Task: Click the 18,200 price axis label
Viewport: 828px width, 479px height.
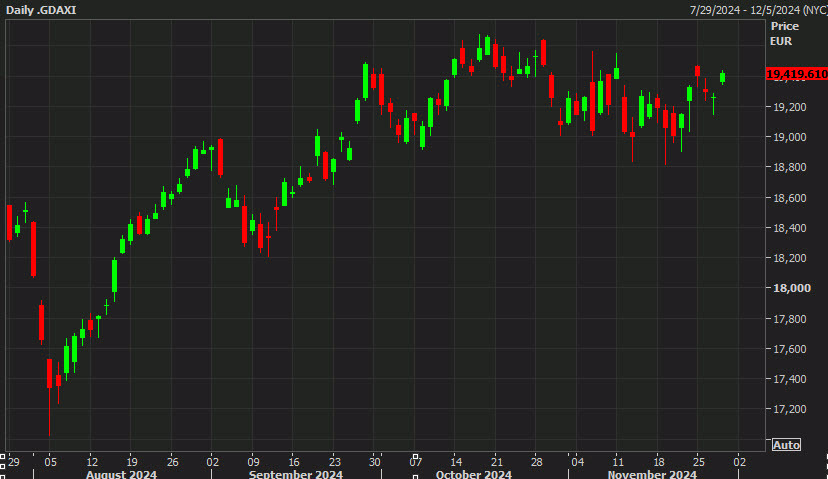Action: 789,258
